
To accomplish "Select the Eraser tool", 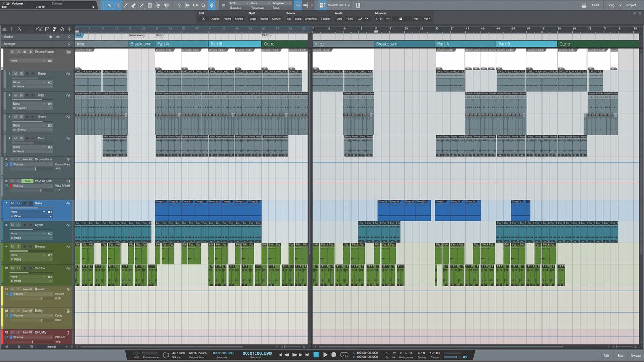I will click(x=134, y=5).
